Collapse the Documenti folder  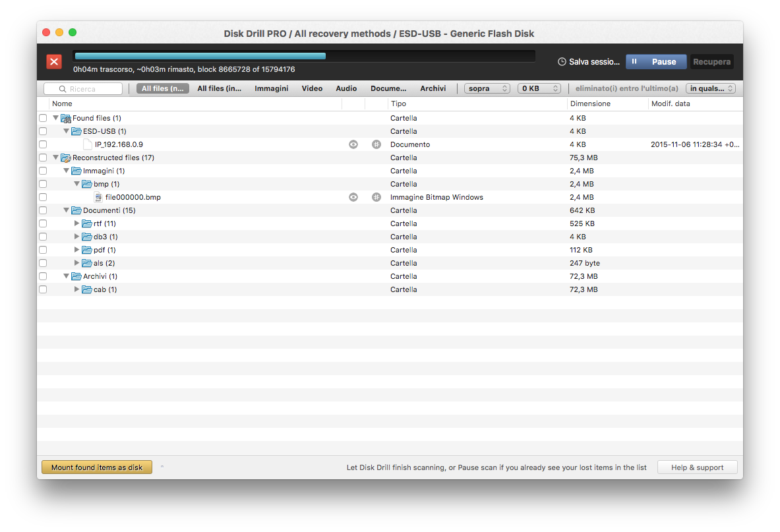pyautogui.click(x=66, y=210)
